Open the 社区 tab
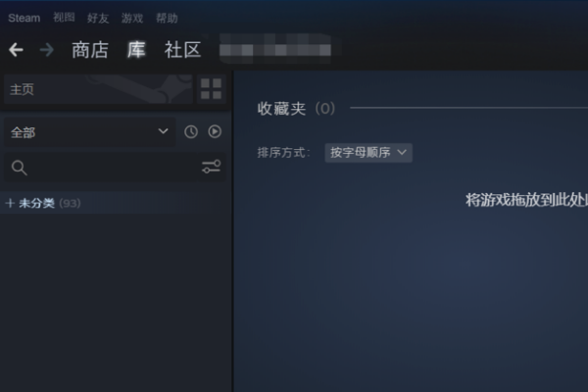588x392 pixels. click(x=182, y=50)
